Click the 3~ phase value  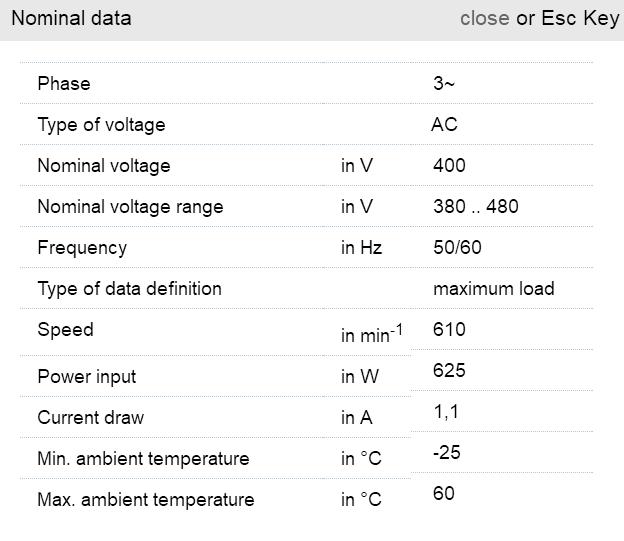pyautogui.click(x=444, y=84)
